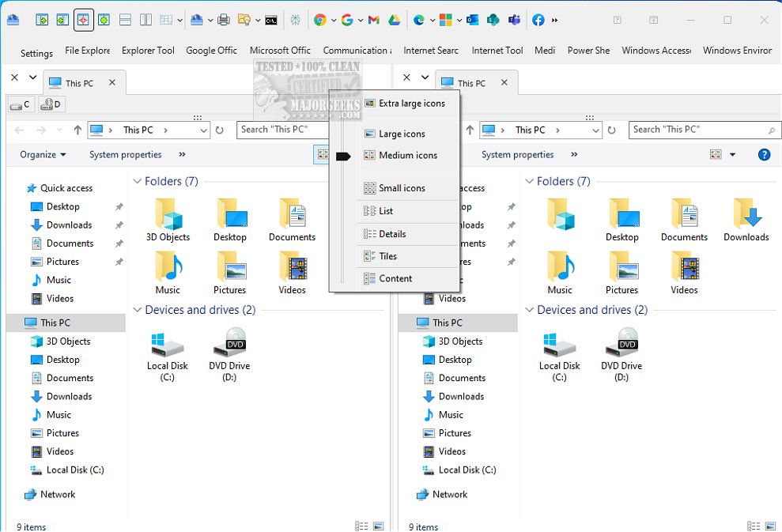
Task: Open the Settings toolbar group
Action: pos(36,53)
